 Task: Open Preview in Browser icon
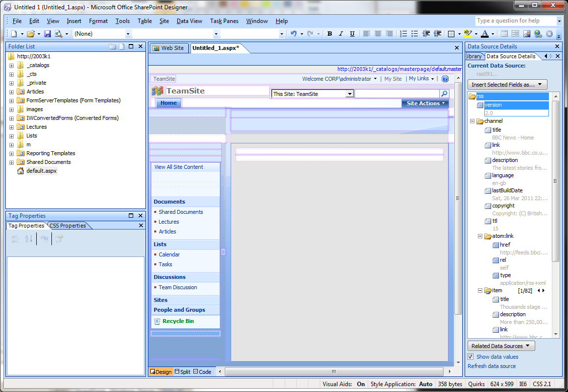pos(59,33)
